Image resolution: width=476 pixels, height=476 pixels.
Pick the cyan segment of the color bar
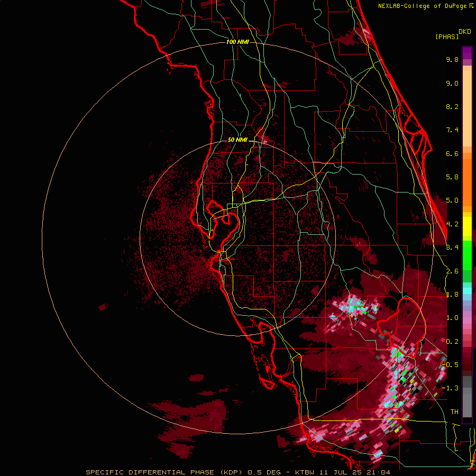pos(467,290)
